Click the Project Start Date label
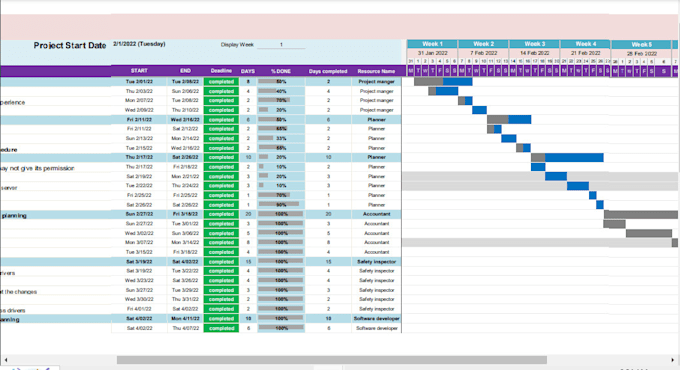Image resolution: width=680 pixels, height=370 pixels. [70, 46]
